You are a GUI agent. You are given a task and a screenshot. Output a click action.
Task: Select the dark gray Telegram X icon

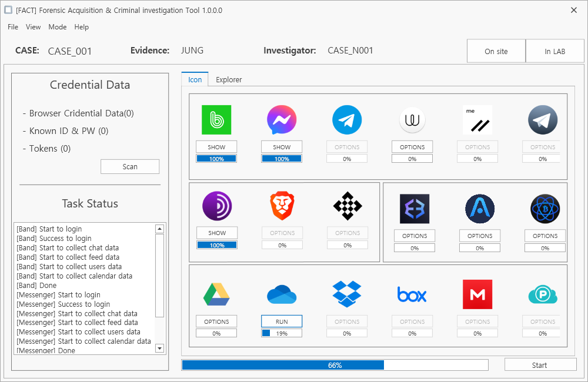(x=543, y=120)
